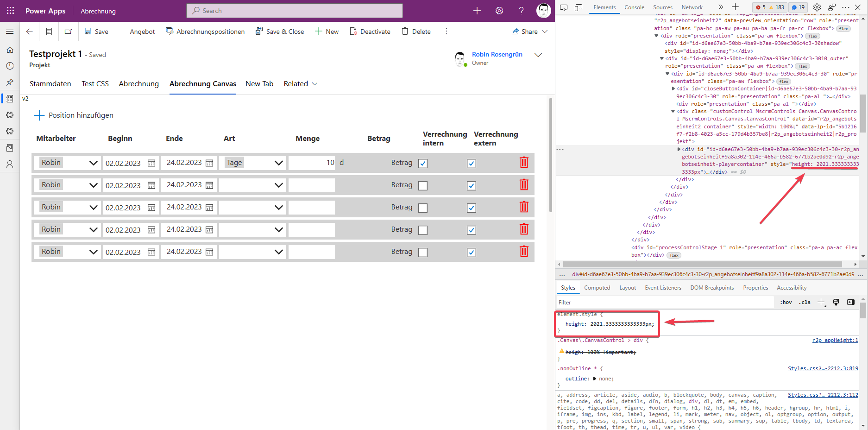Open the calendar picker for Beginn in the first row
868x430 pixels.
pyautogui.click(x=151, y=163)
